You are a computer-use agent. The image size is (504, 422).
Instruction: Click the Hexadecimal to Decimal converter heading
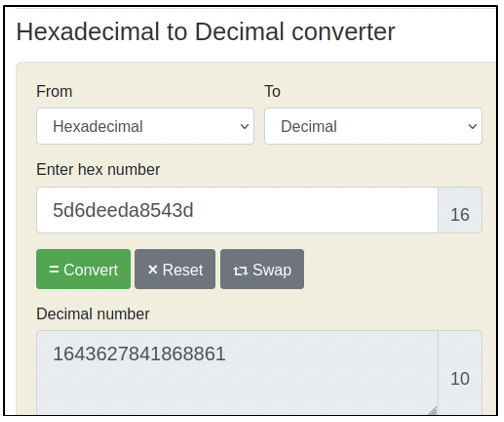point(206,32)
